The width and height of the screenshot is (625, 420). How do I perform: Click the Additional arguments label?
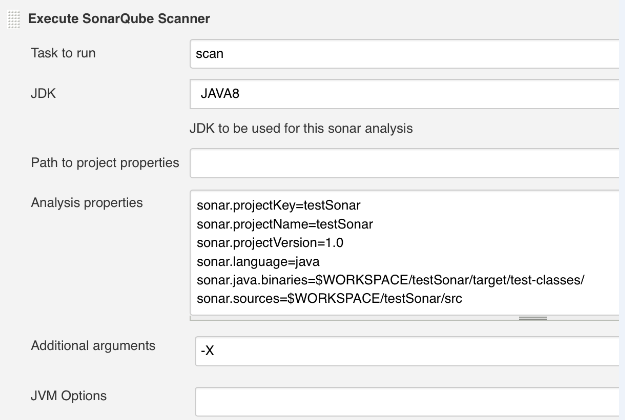pyautogui.click(x=93, y=345)
